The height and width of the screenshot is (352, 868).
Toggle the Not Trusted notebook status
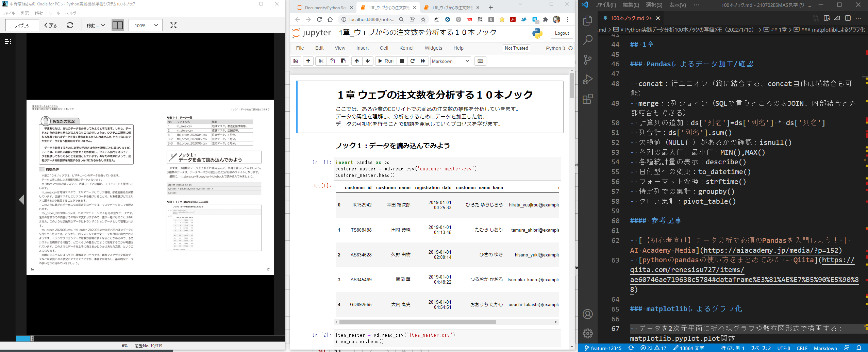(516, 48)
